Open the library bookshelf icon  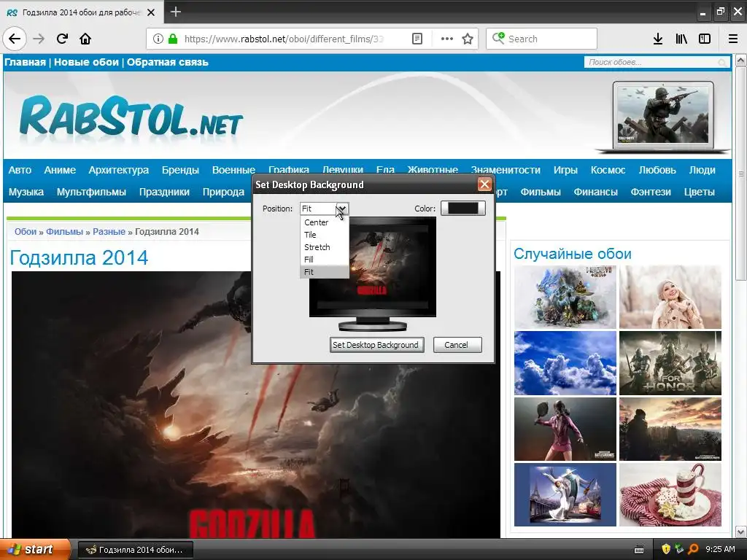click(681, 39)
